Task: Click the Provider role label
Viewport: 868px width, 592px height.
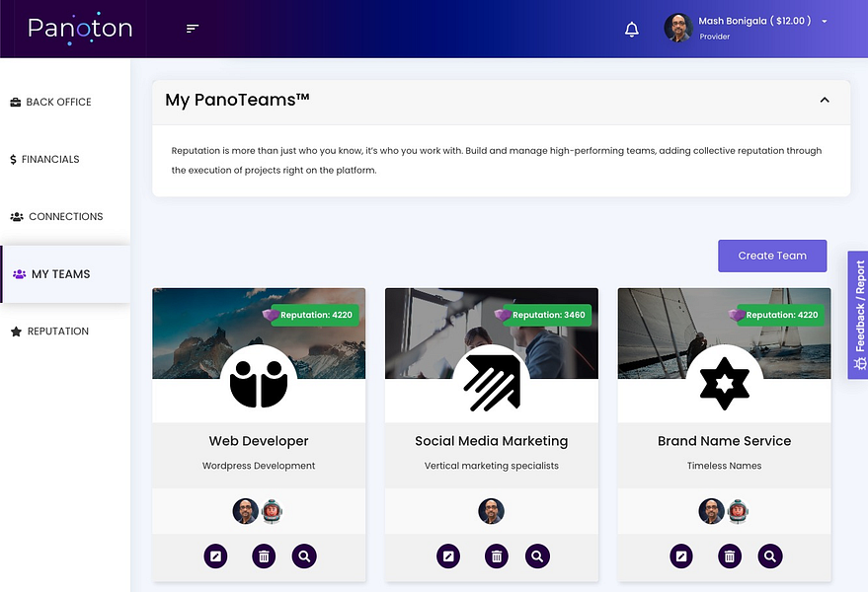Action: (714, 37)
